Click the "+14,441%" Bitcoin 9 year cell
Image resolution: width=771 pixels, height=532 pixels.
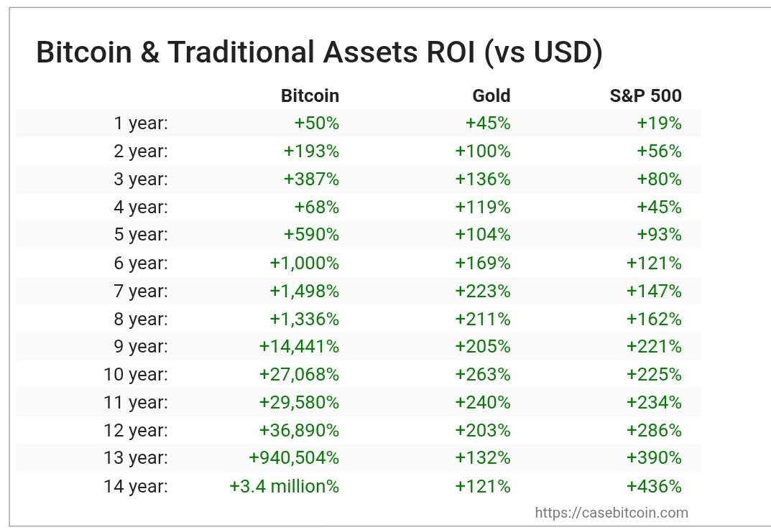point(299,347)
